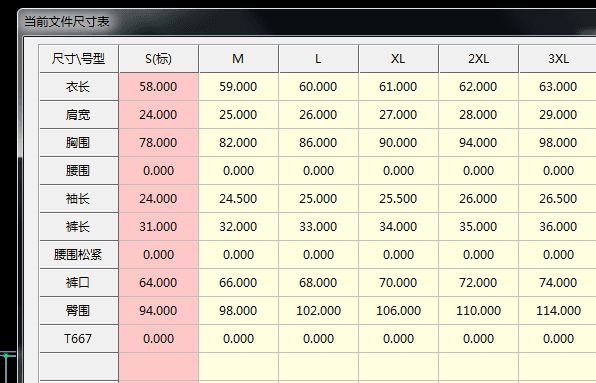
Task: Click the 0.000 cell for 腰围松紧 size XL
Action: [x=398, y=255]
